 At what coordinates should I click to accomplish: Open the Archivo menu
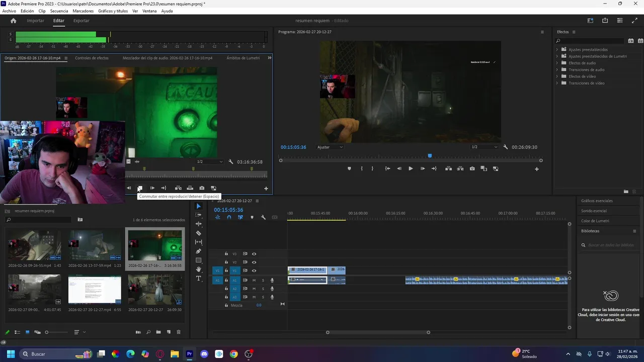click(x=9, y=11)
